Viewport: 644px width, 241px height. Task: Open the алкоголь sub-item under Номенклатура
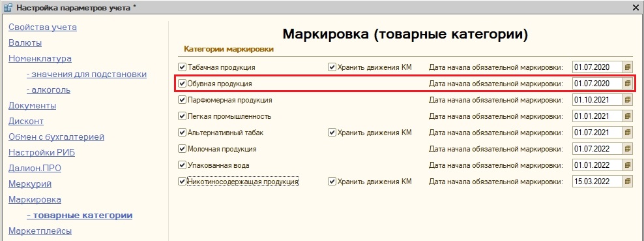[x=48, y=90]
